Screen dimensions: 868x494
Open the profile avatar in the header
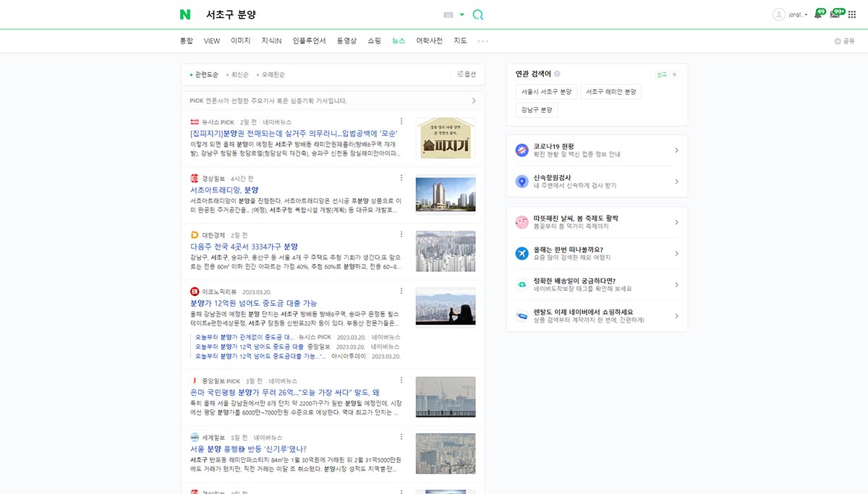779,14
